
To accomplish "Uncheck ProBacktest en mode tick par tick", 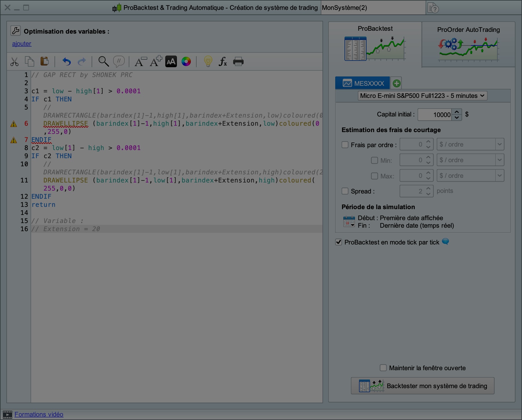I will click(x=339, y=242).
